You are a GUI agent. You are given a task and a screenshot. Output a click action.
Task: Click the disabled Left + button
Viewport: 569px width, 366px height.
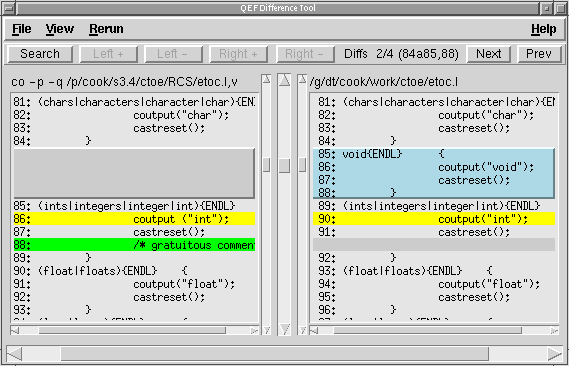[x=109, y=54]
